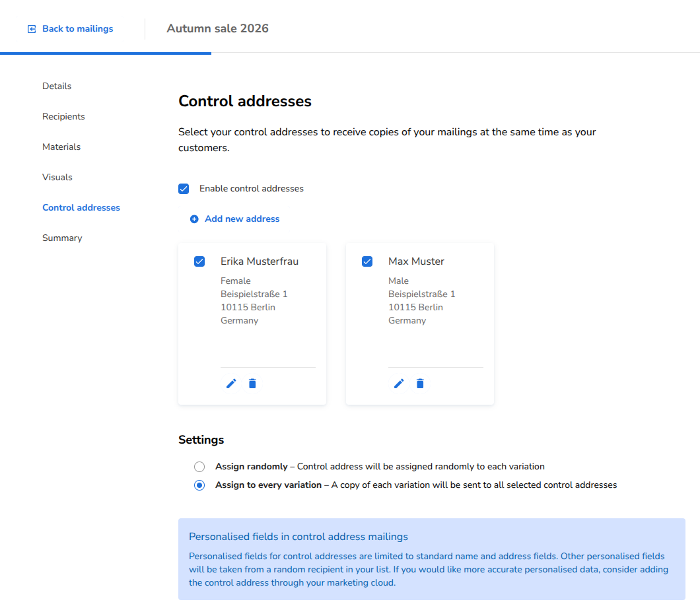
Task: Edit Max Muster address with pencil icon
Action: (399, 384)
